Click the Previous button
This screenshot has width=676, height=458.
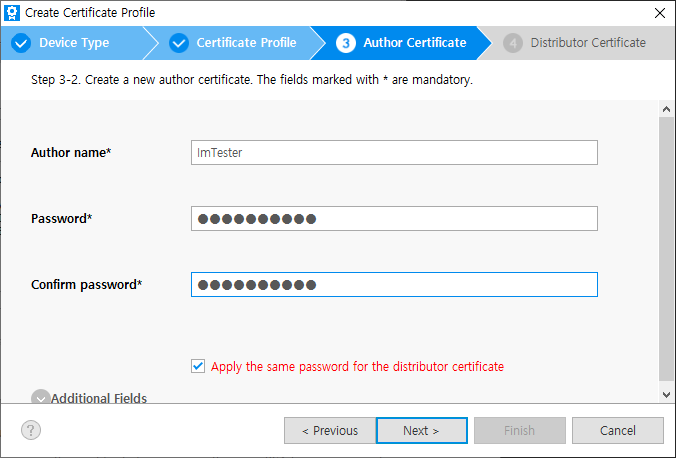point(330,430)
